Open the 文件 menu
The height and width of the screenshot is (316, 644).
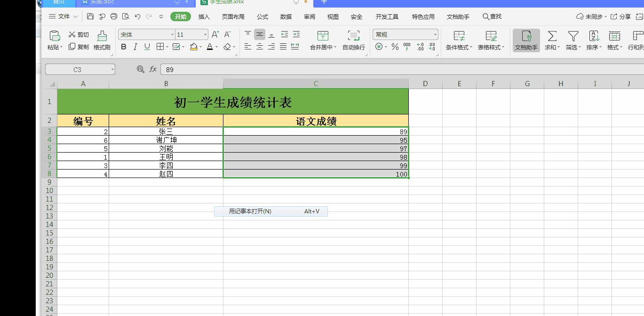click(64, 16)
